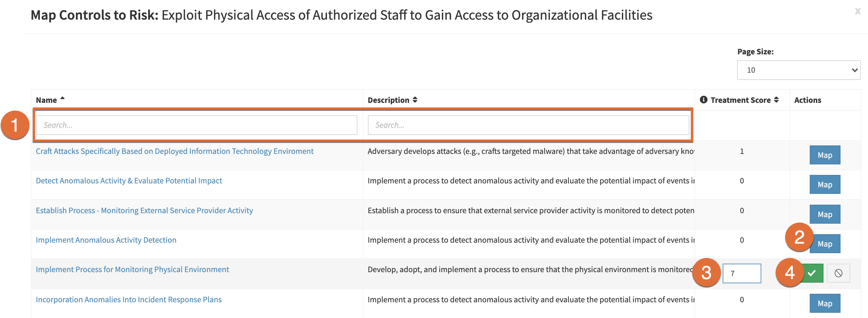Map the Detect Anomalous Activity control

click(x=824, y=184)
